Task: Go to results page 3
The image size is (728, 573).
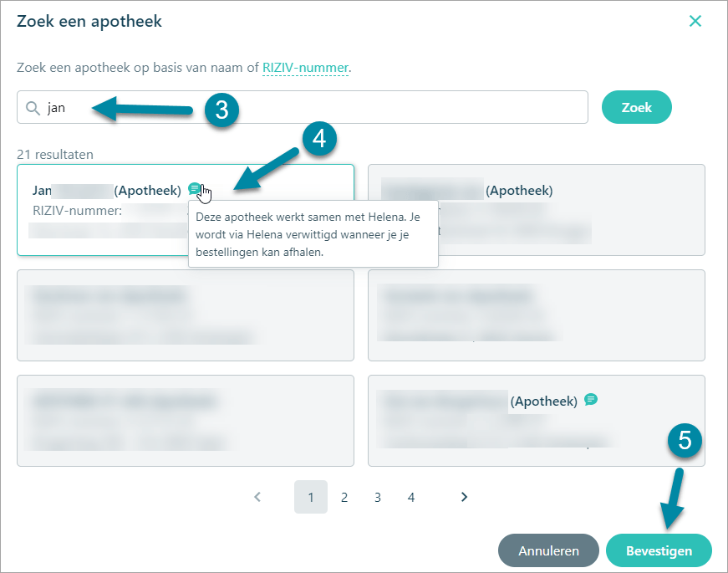Action: coord(378,497)
